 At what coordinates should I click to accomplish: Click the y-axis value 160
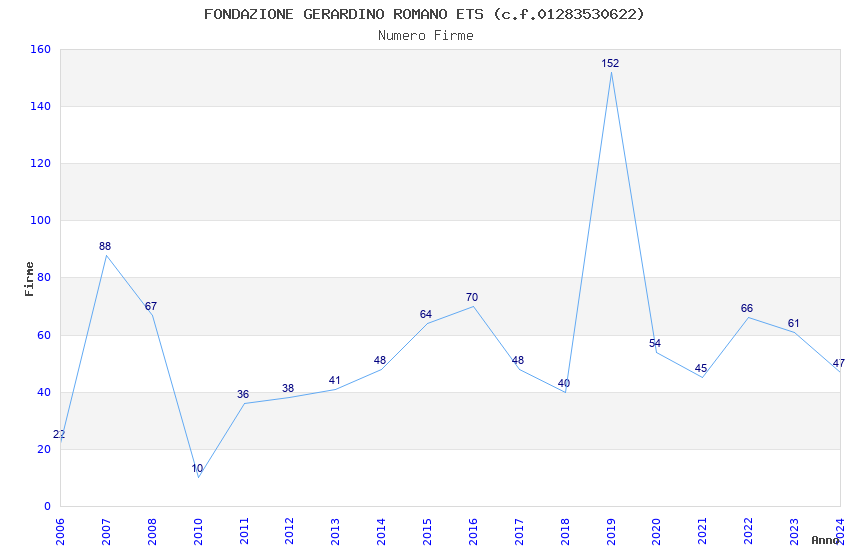(40, 49)
